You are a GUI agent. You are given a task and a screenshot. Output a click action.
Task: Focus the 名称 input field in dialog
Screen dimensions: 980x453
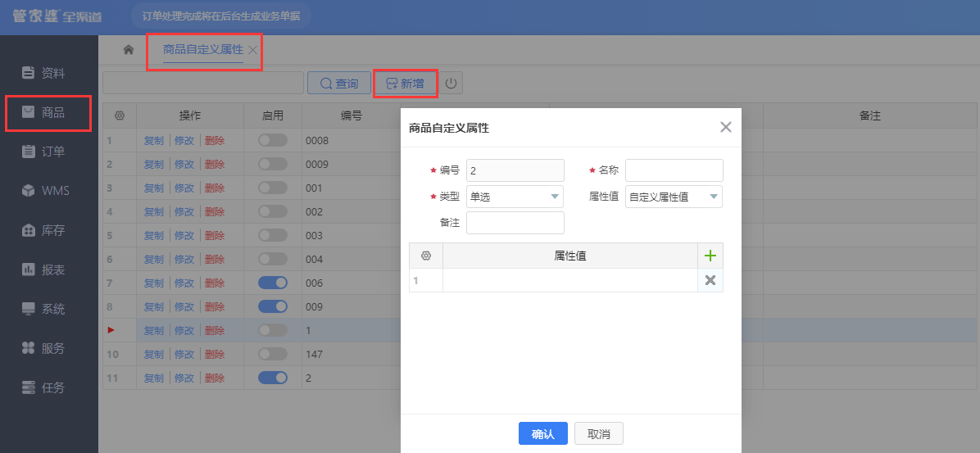(x=674, y=170)
